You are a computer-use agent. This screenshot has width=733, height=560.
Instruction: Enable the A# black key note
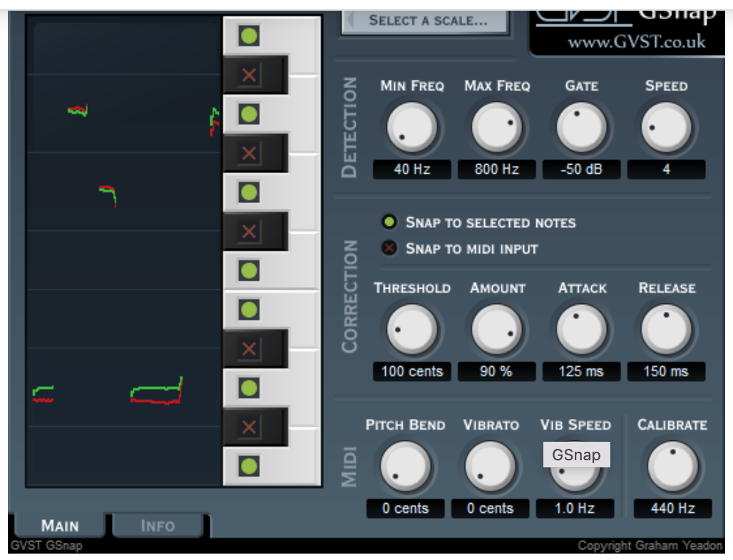249,75
